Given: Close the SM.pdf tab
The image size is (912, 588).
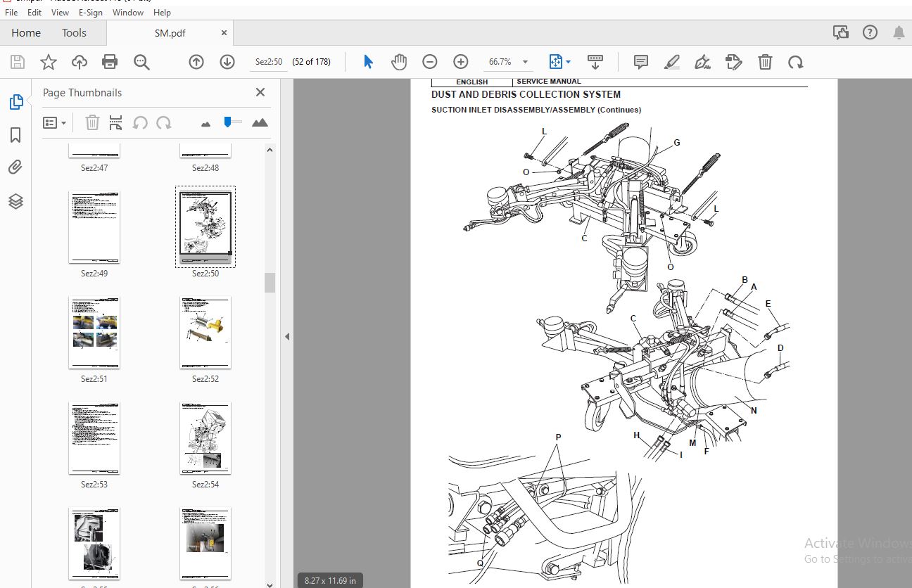Looking at the screenshot, I should click(x=224, y=32).
